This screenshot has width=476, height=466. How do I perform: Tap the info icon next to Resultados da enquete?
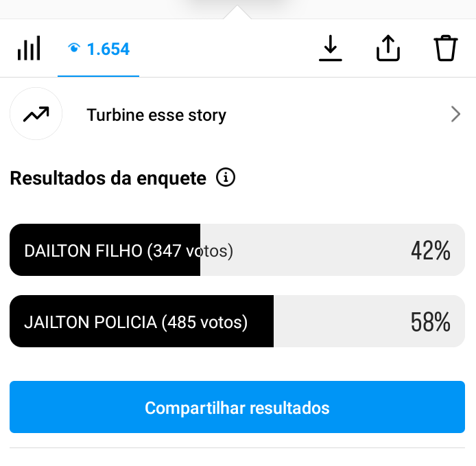(226, 178)
